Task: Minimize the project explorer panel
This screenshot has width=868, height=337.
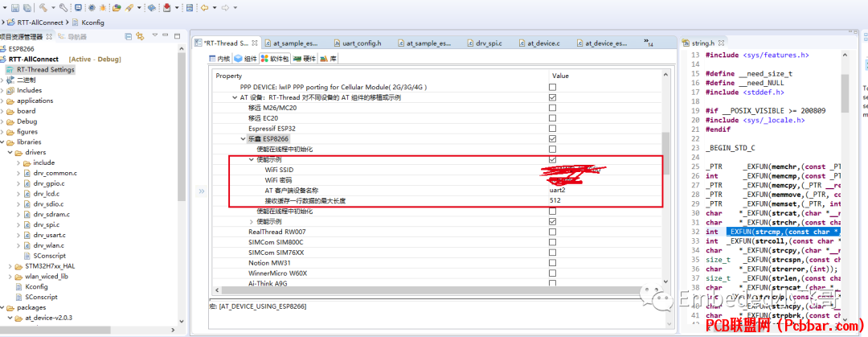Action: (166, 35)
